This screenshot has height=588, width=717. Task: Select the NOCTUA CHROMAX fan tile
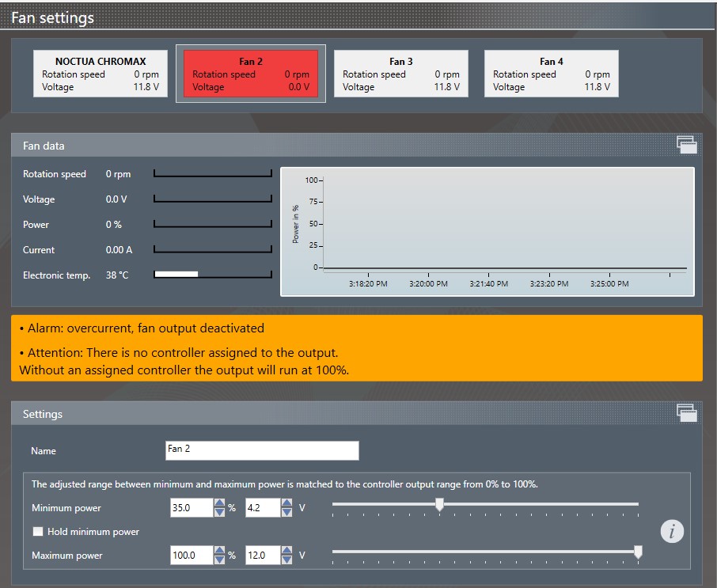pyautogui.click(x=101, y=74)
